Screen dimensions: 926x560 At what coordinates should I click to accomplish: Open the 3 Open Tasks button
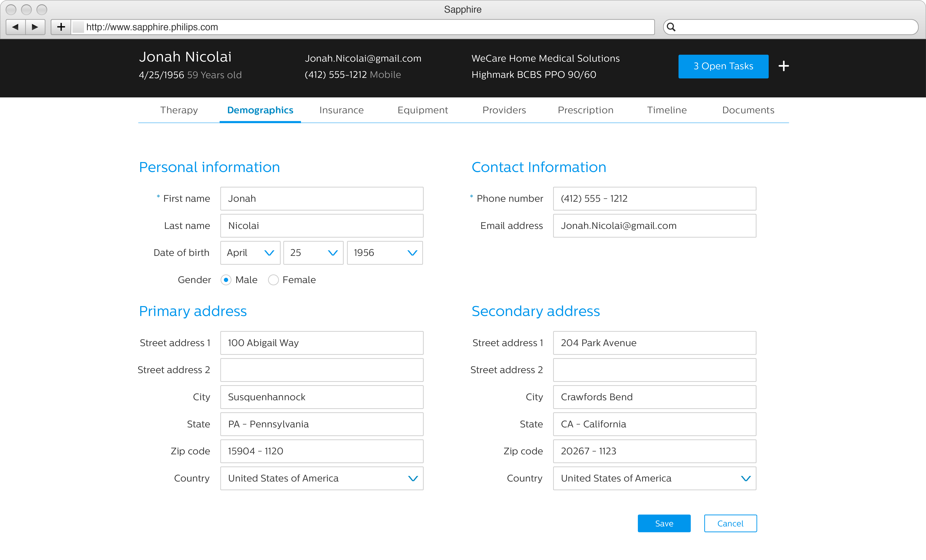(723, 66)
